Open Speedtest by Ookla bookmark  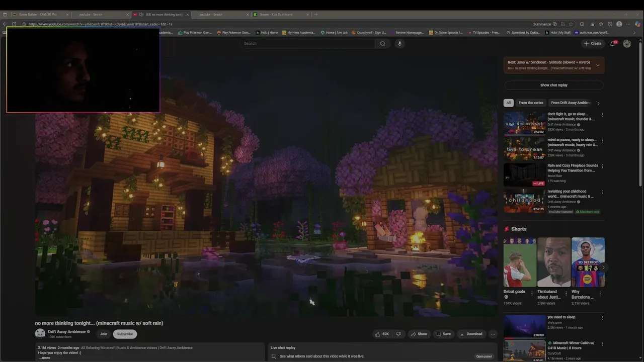523,33
